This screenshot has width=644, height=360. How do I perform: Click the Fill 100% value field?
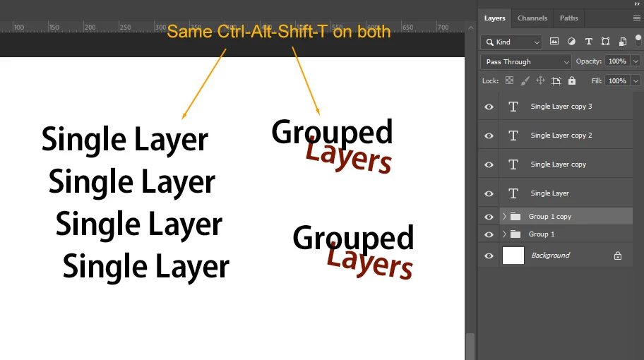click(x=617, y=81)
